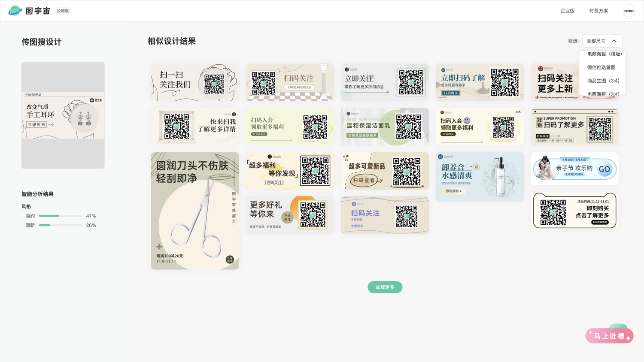Open the 温和保湿洁面乳 template
Viewport: 644px width, 362px height.
[385, 127]
